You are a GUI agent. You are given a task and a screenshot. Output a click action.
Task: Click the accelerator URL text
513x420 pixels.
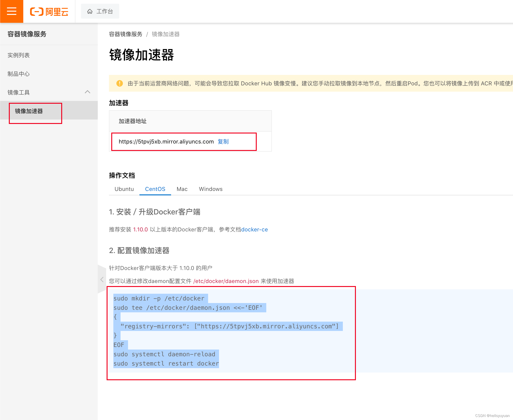[166, 142]
